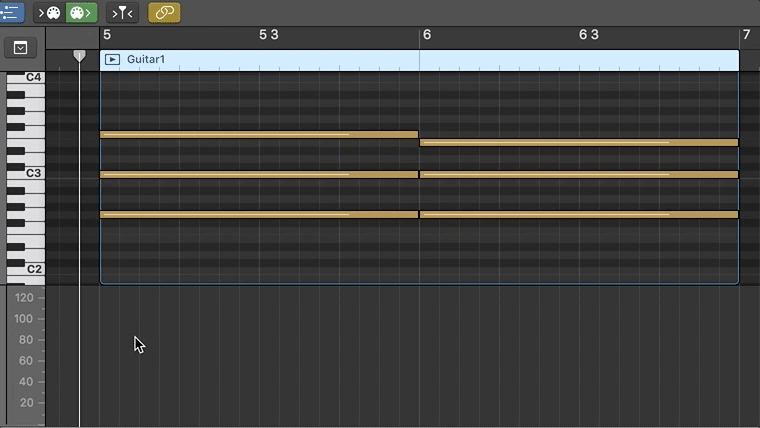Toggle the MIDI In button
Screen dimensions: 760x428
coord(49,13)
